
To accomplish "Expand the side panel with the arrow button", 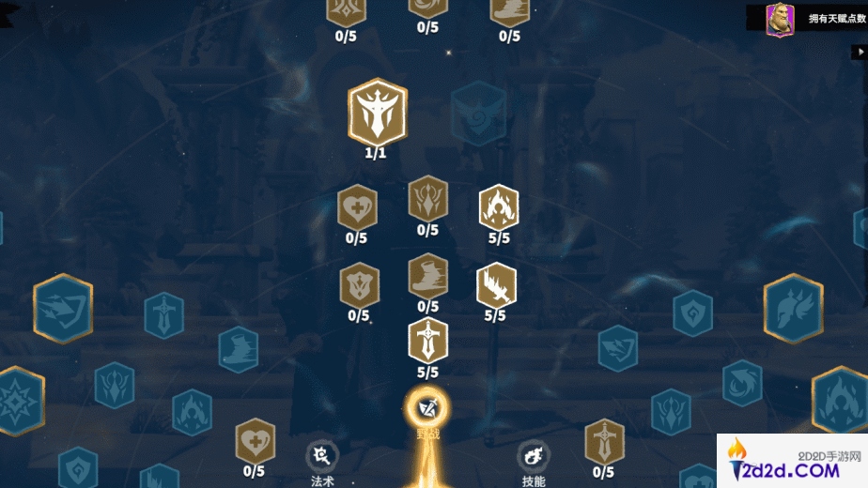I will [860, 52].
